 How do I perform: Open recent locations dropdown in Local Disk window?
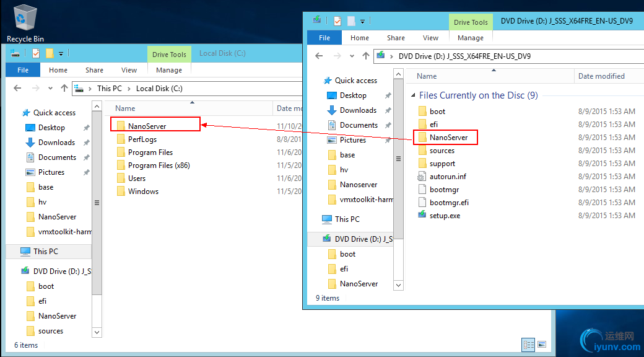tap(50, 89)
